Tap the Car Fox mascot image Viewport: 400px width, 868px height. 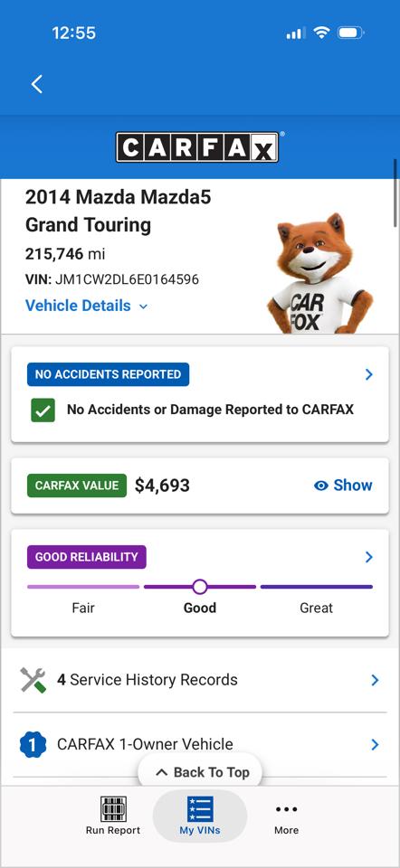tap(320, 273)
